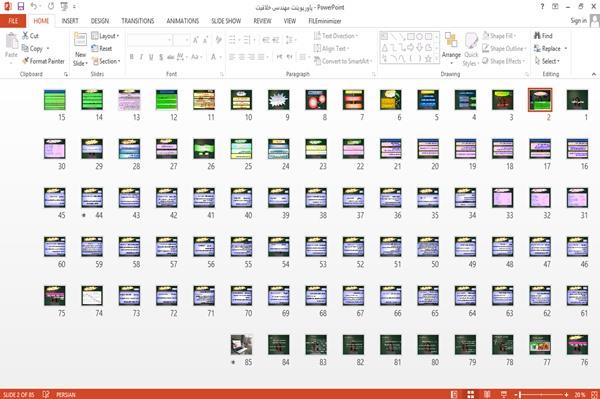Toggle Italic formatting

pyautogui.click(x=141, y=57)
